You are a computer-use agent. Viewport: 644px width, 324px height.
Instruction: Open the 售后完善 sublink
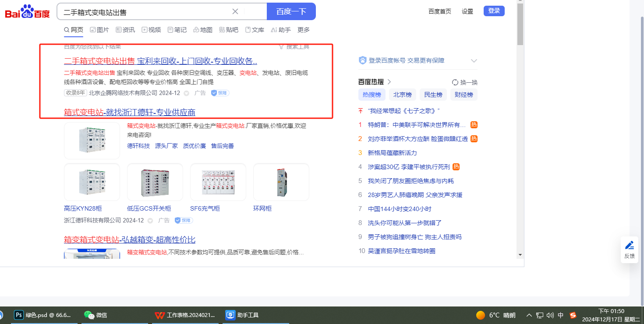pos(223,146)
